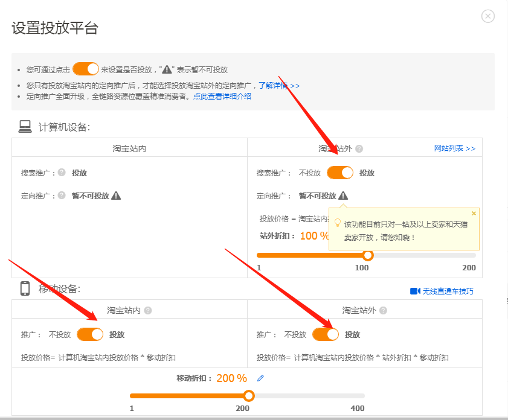
Task: Open the 了解详情 >> link
Action: (279, 86)
